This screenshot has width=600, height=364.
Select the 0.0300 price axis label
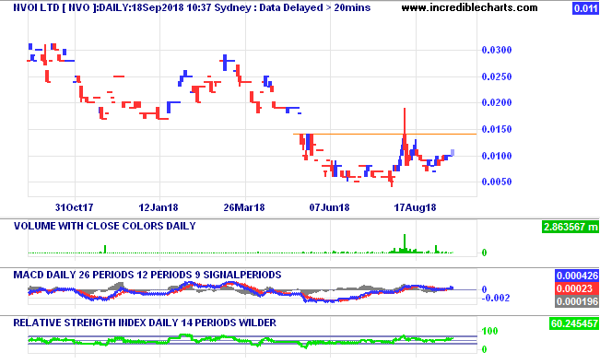pos(496,50)
